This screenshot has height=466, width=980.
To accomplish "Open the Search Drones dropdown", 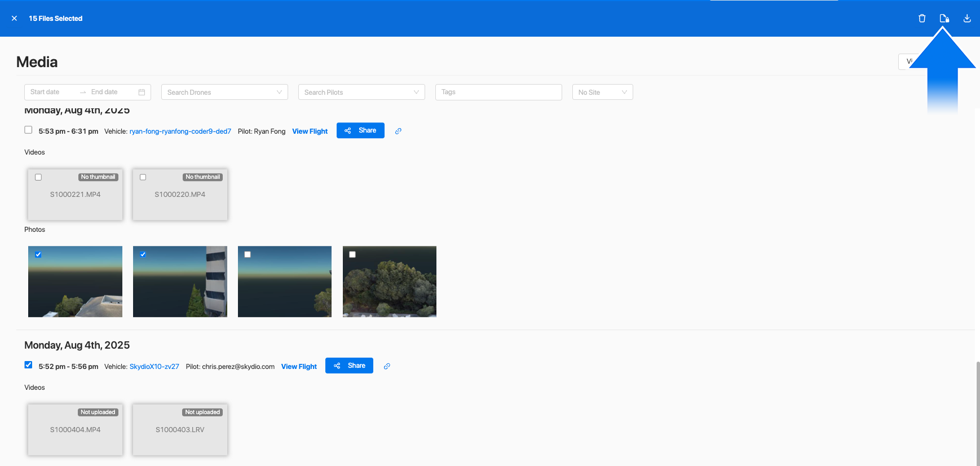I will (224, 92).
